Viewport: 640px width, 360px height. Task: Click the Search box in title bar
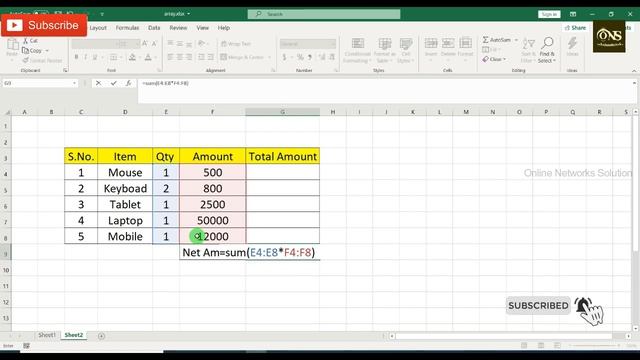coord(324,14)
